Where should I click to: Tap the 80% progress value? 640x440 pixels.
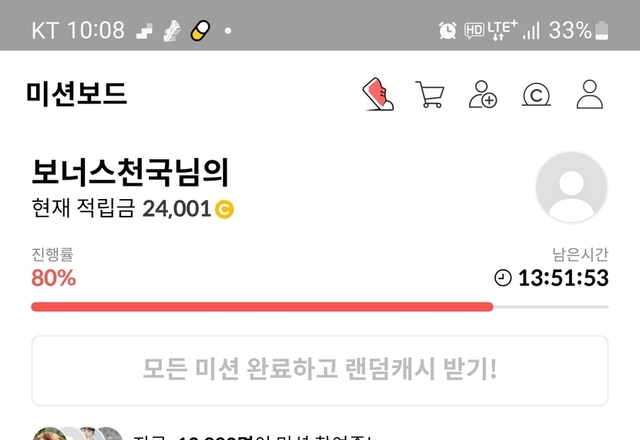(x=53, y=278)
